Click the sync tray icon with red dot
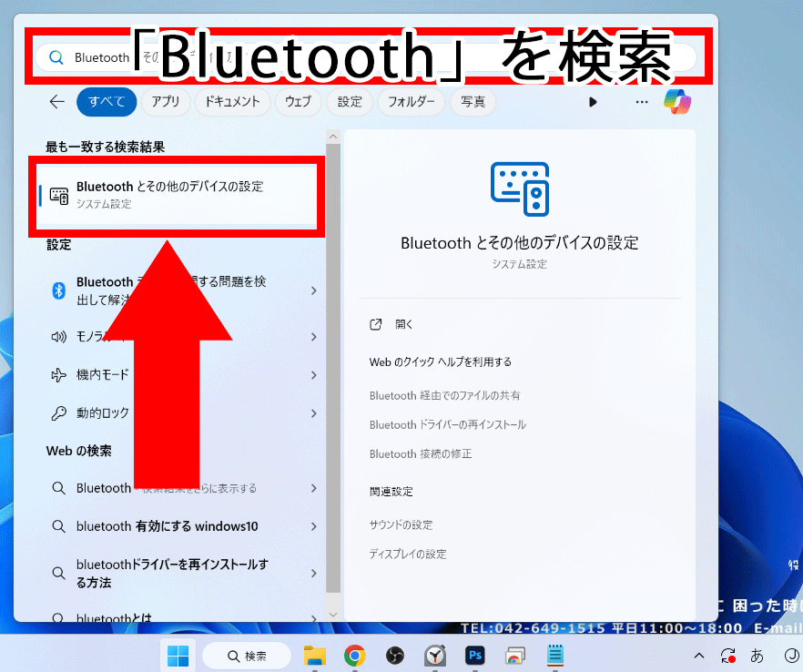 [x=727, y=656]
